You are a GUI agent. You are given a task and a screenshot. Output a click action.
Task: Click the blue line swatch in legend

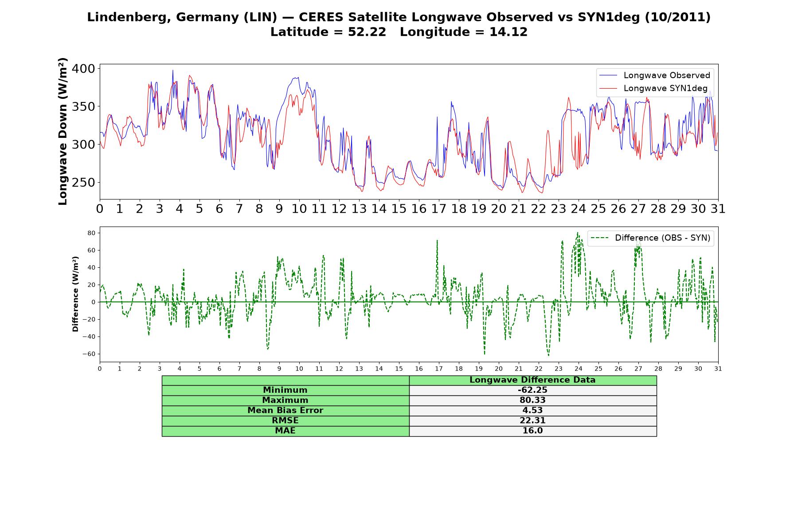click(x=608, y=75)
